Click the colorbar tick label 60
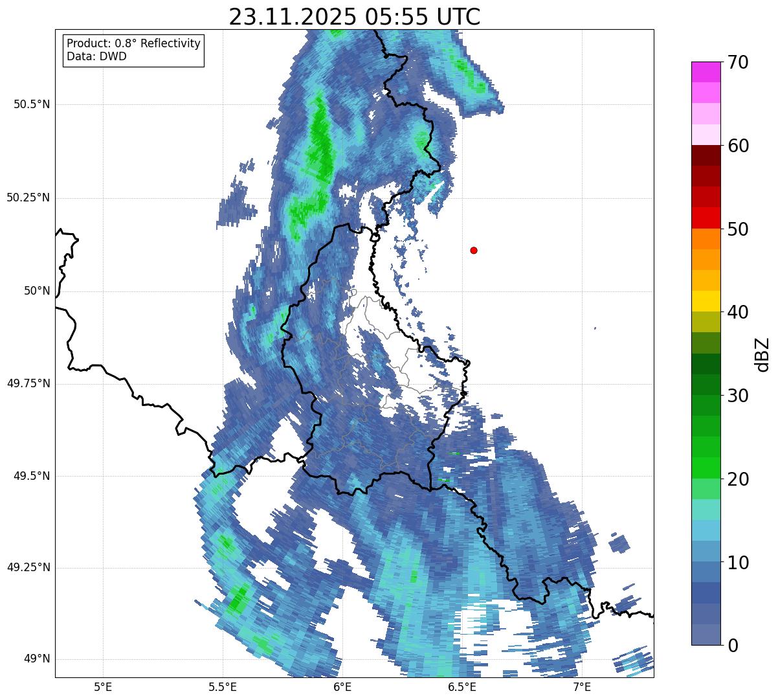 737,146
